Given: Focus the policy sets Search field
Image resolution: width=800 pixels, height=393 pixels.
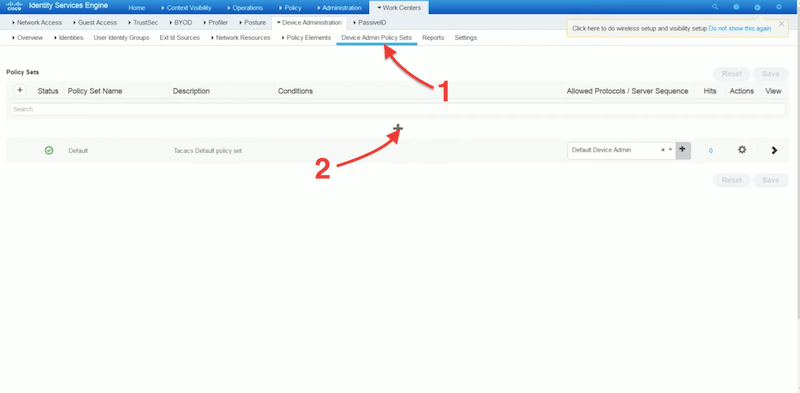Looking at the screenshot, I should tap(398, 109).
